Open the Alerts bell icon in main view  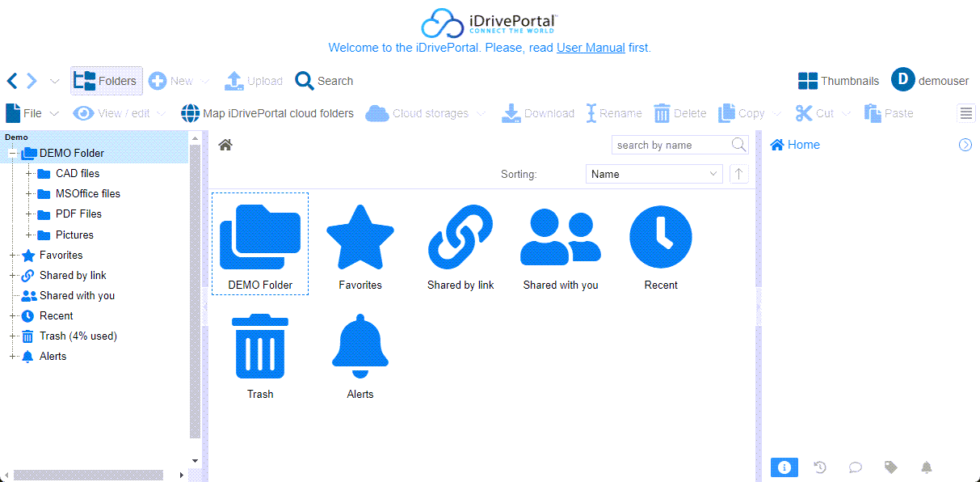(360, 346)
